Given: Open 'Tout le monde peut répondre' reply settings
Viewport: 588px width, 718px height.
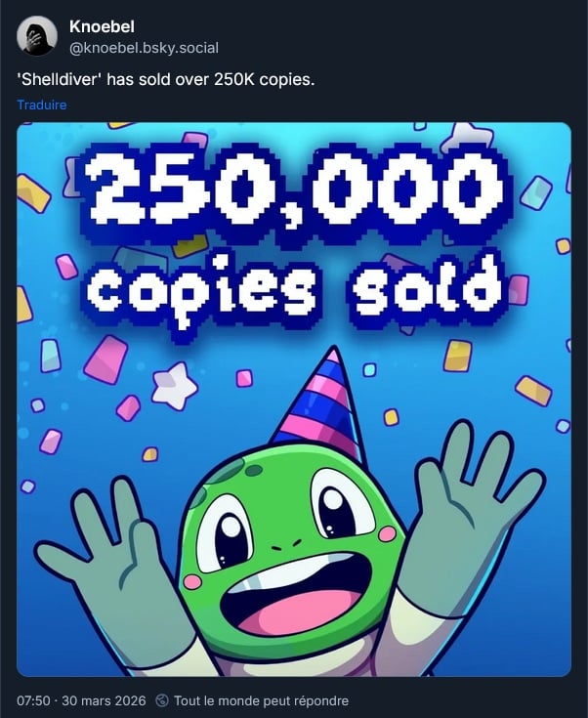Looking at the screenshot, I should click(260, 701).
